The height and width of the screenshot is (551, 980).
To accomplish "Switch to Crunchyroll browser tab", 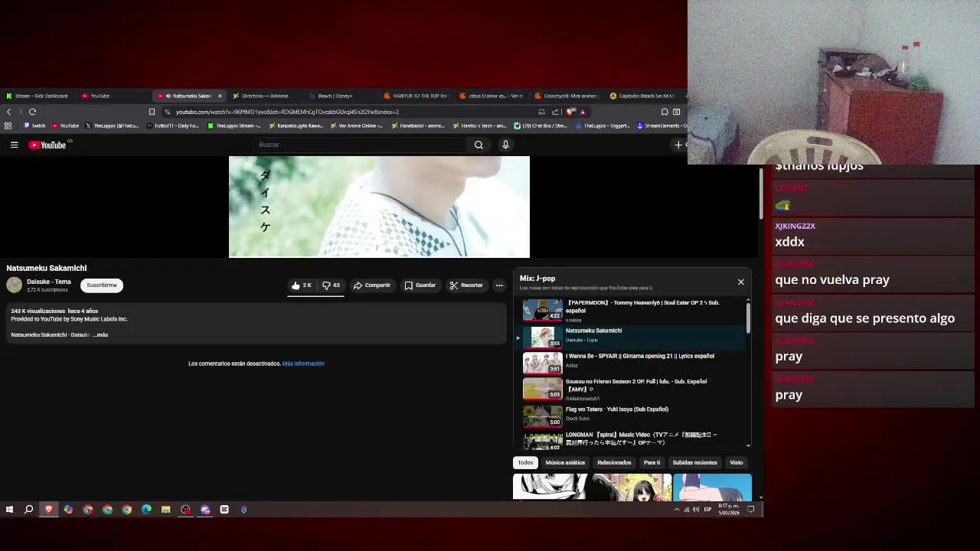I will (567, 96).
